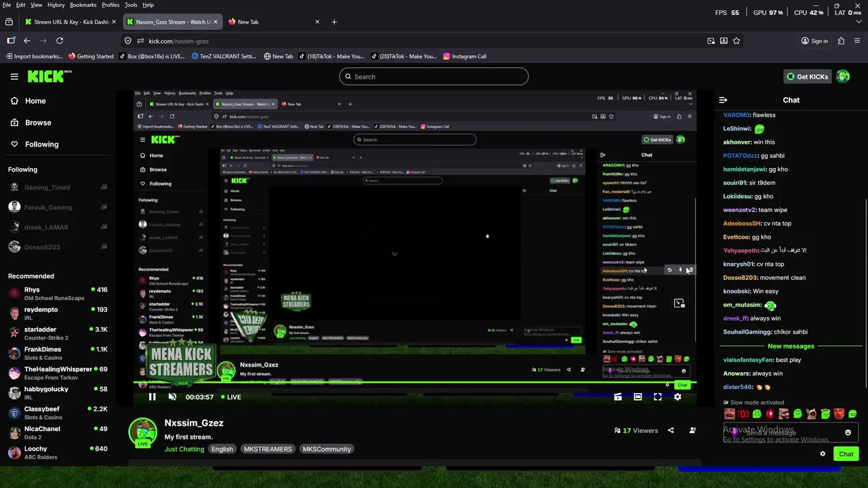The image size is (868, 488).
Task: Open picture-in-picture icon in address bar
Action: point(711,41)
